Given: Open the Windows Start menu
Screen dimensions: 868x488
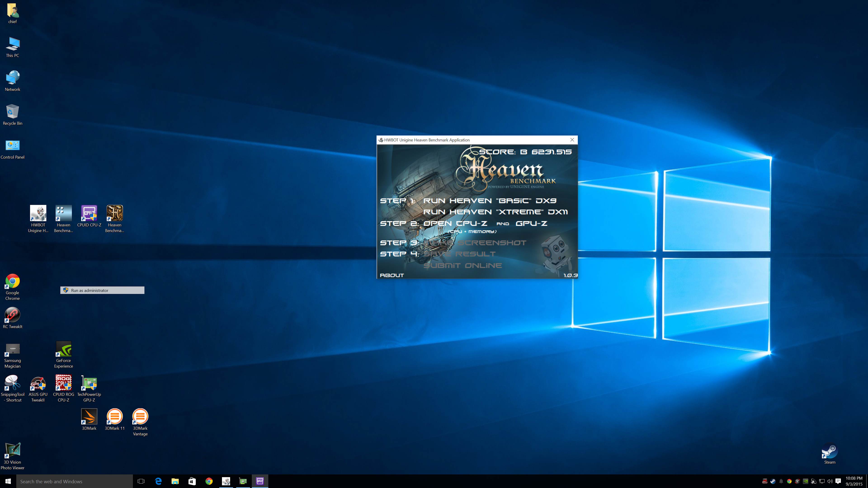Looking at the screenshot, I should [x=8, y=481].
